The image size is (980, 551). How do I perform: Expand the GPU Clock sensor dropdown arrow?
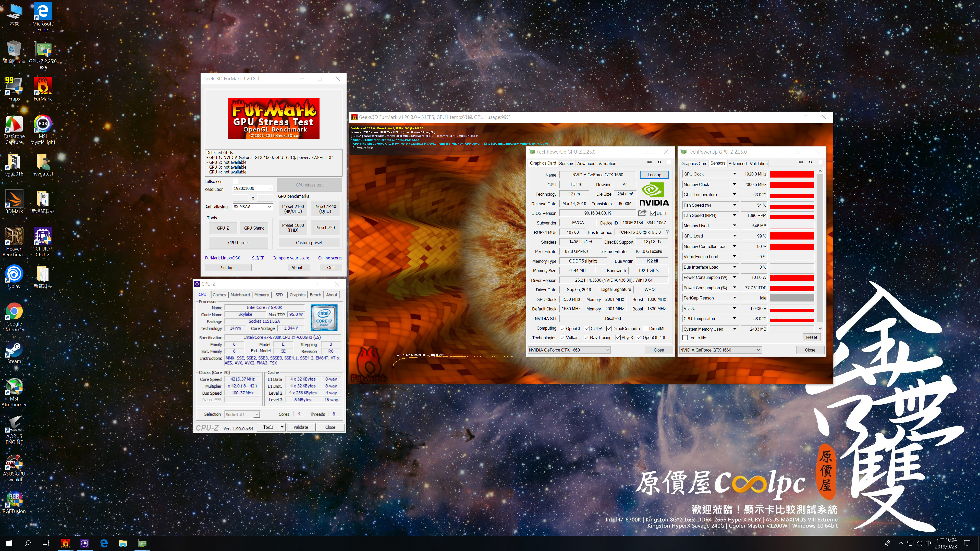coord(734,174)
